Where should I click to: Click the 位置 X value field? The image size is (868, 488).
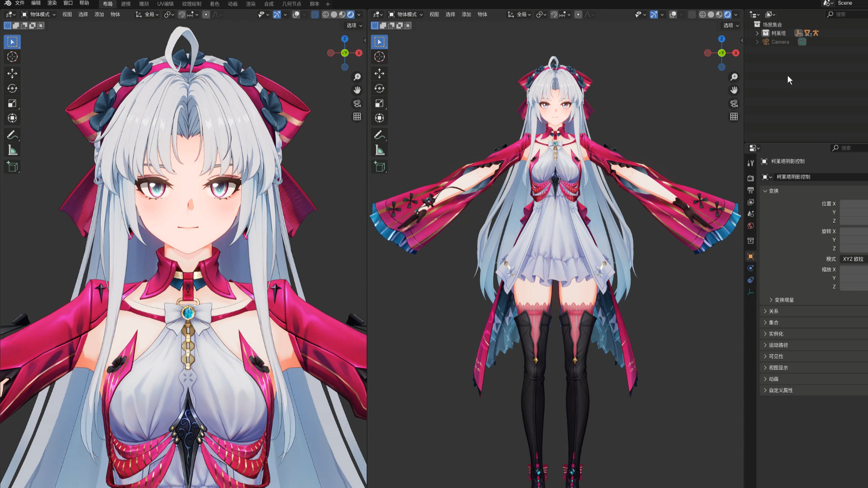[x=853, y=203]
